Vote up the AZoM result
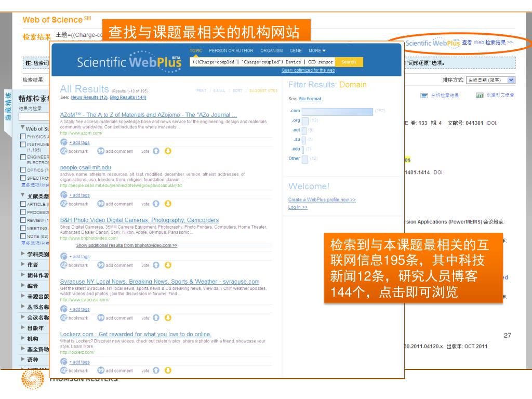 156,151
